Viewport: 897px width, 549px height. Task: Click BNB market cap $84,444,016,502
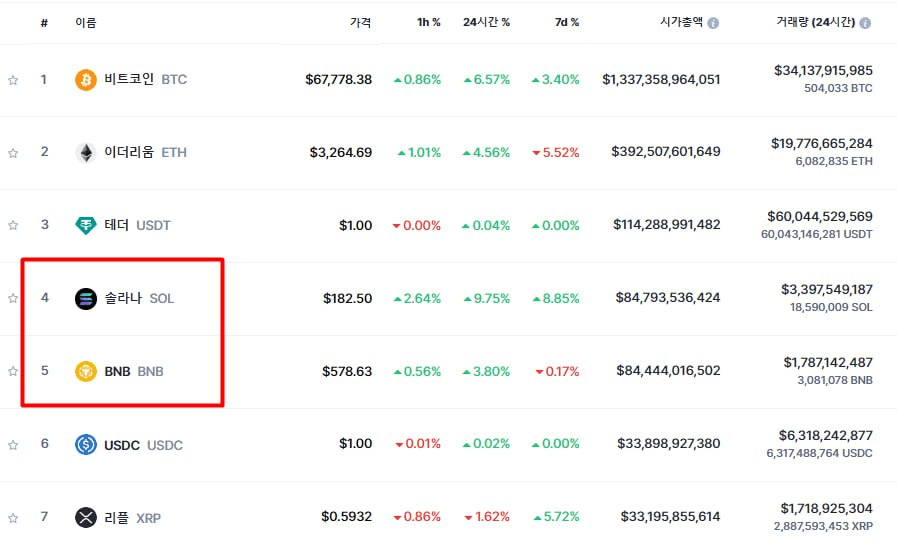click(668, 371)
